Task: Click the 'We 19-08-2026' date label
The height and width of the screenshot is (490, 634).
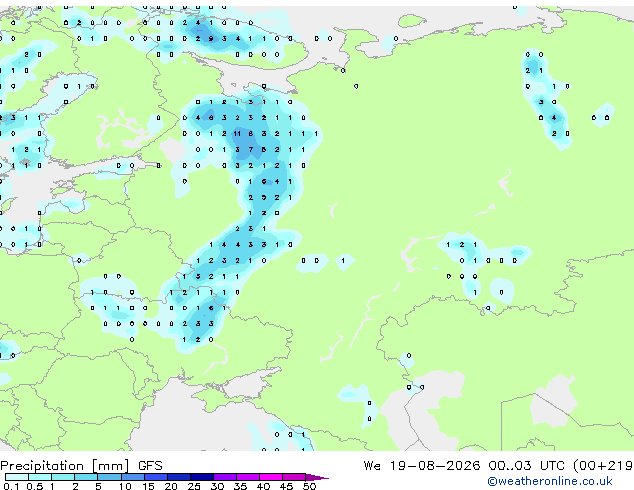Action: (422, 466)
